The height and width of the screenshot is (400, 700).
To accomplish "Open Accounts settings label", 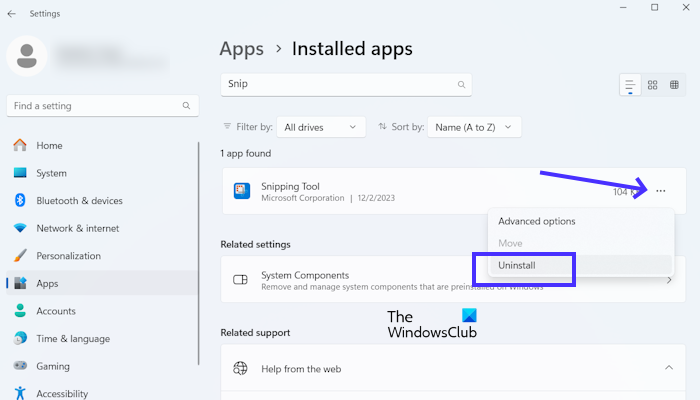I will (56, 311).
